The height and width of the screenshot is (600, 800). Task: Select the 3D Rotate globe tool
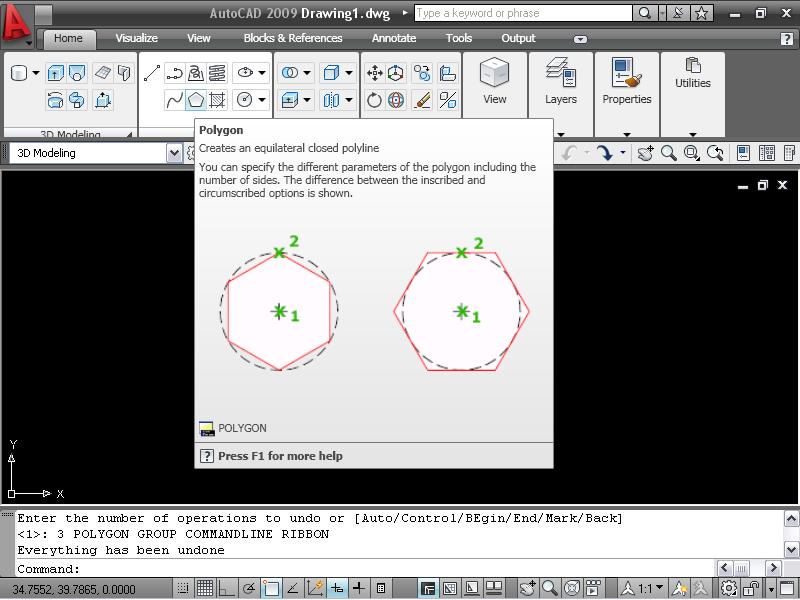pyautogui.click(x=396, y=100)
